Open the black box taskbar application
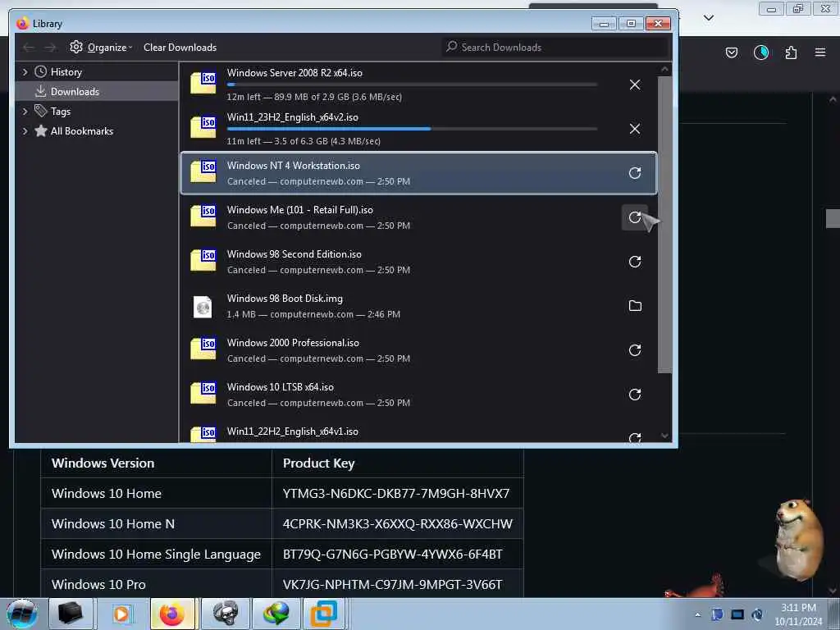Image resolution: width=840 pixels, height=630 pixels. [71, 614]
